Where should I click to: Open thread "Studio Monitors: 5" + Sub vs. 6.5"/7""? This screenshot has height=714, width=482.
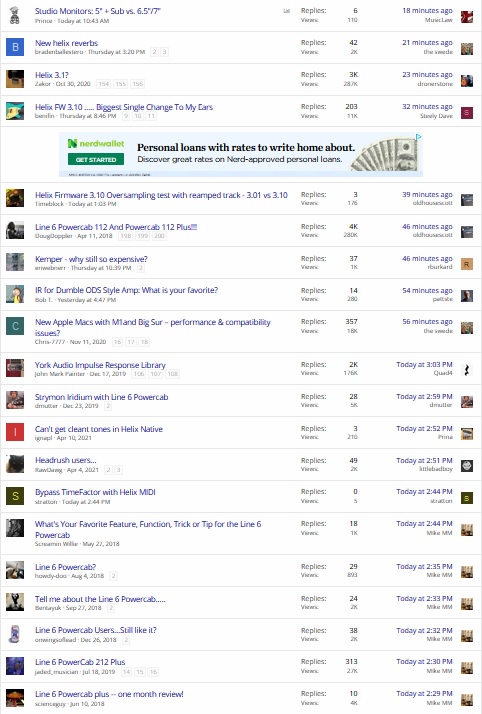click(x=98, y=11)
